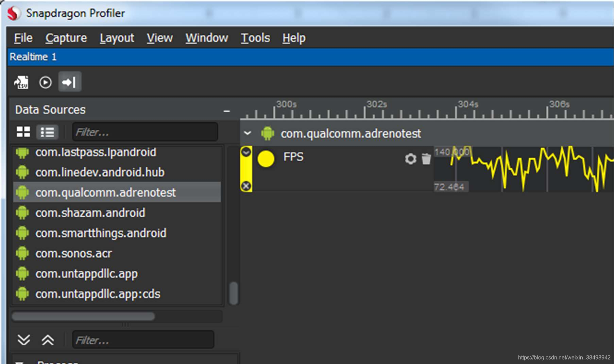The width and height of the screenshot is (614, 364).
Task: Click the start capture play icon
Action: point(45,82)
